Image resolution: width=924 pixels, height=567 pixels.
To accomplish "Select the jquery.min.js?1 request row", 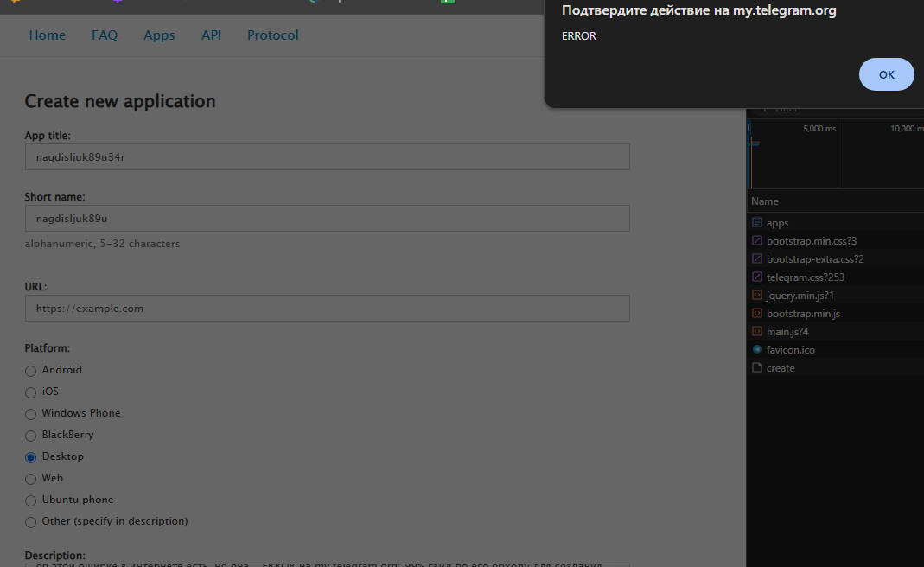I will coord(835,296).
